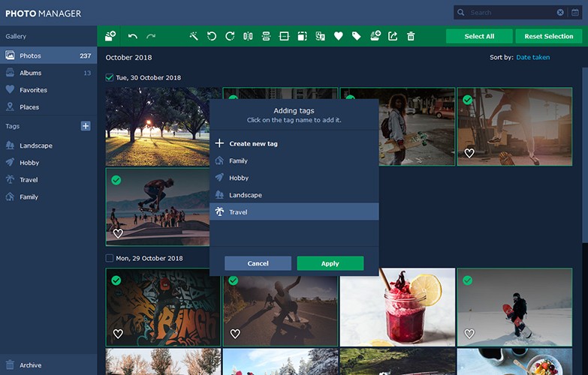This screenshot has height=375, width=588.
Task: Click the magic wand auto-enhance icon
Action: tap(193, 36)
